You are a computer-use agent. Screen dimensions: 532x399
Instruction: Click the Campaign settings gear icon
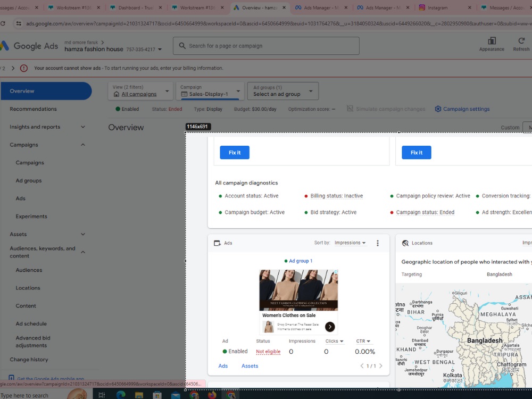coord(438,109)
